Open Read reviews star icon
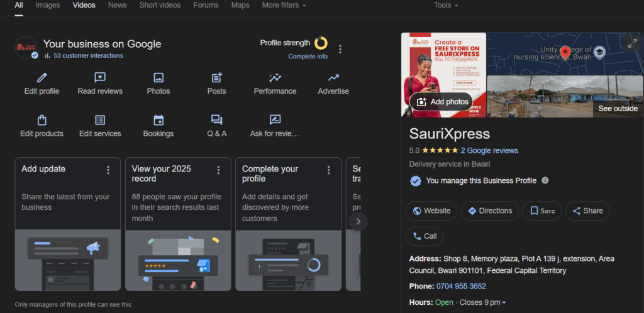Image resolution: width=644 pixels, height=313 pixels. coord(100,77)
